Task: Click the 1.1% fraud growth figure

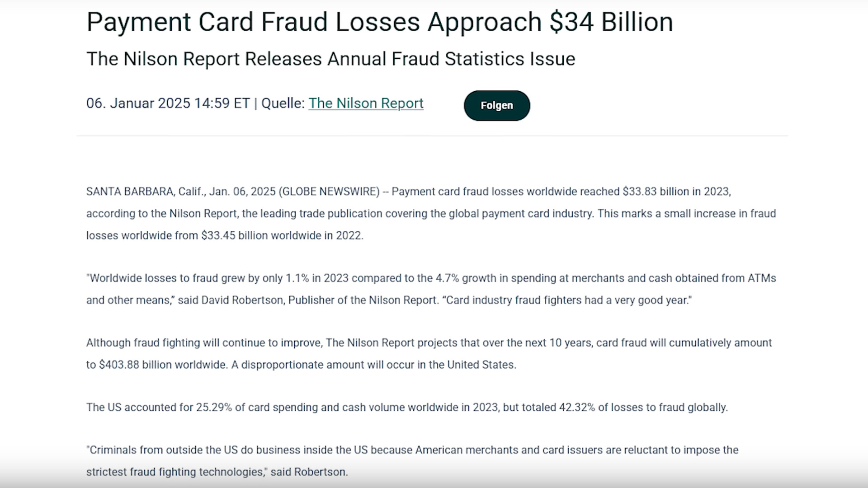Action: [297, 278]
